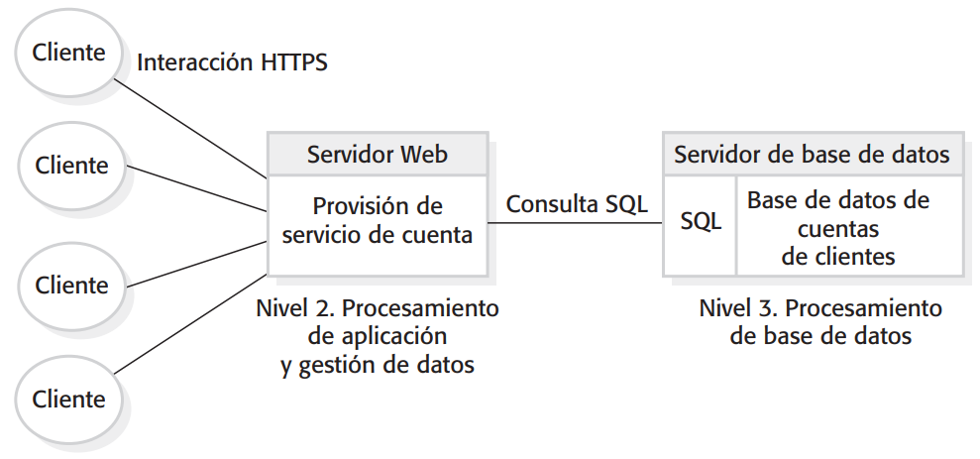Click the 'Nivel 2. Procesamiento' caption text
The height and width of the screenshot is (459, 980).
click(377, 308)
